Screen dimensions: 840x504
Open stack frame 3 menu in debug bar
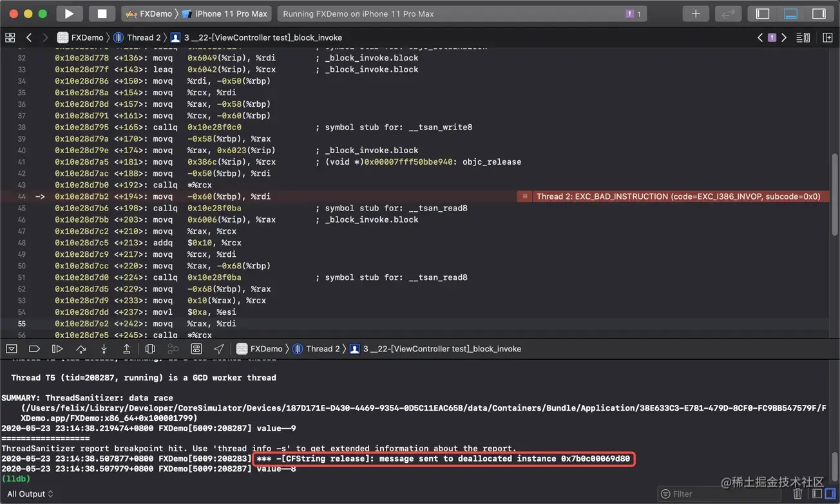(x=435, y=349)
